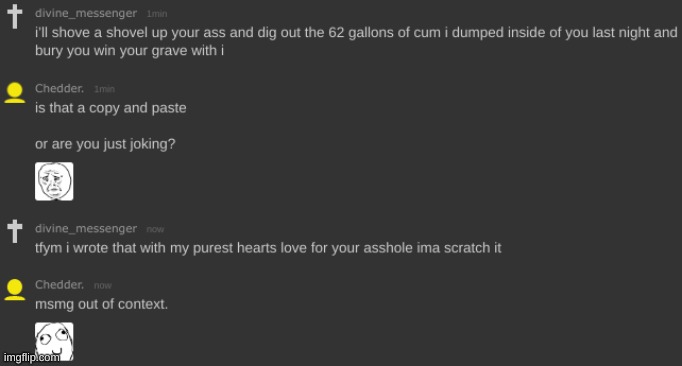Click the cross avatar beside the shovel message
Image resolution: width=682 pixels, height=366 pixels.
(x=14, y=17)
